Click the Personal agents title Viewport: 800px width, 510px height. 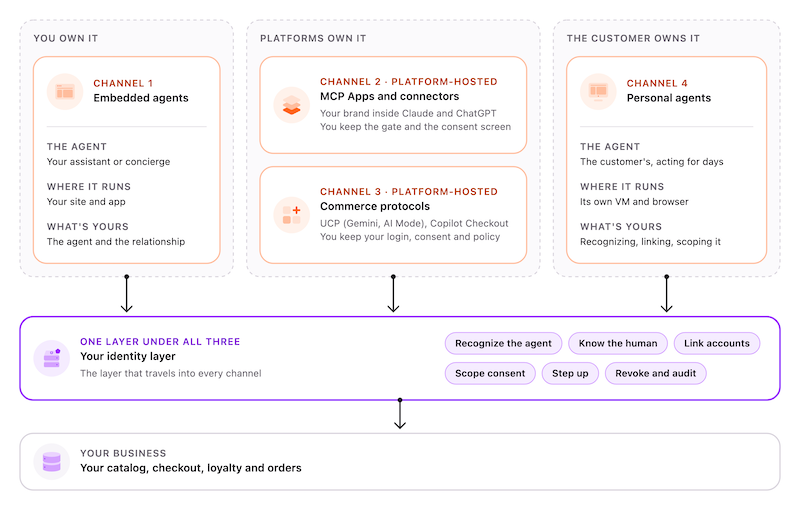[669, 98]
